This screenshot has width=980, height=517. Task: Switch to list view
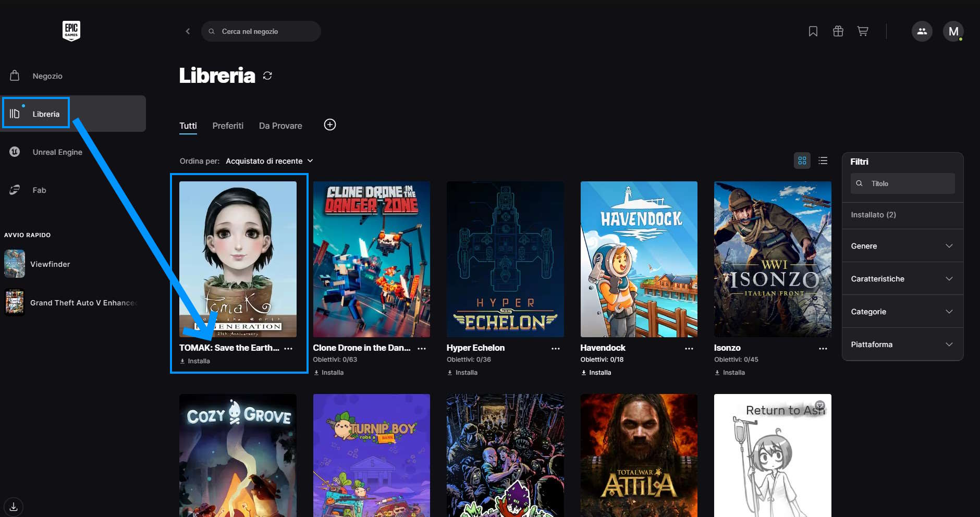click(823, 161)
